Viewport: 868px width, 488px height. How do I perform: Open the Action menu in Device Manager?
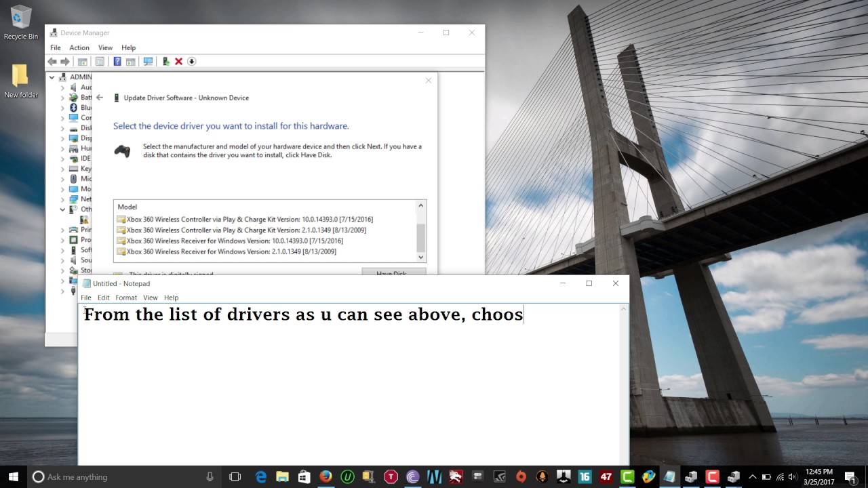point(79,47)
